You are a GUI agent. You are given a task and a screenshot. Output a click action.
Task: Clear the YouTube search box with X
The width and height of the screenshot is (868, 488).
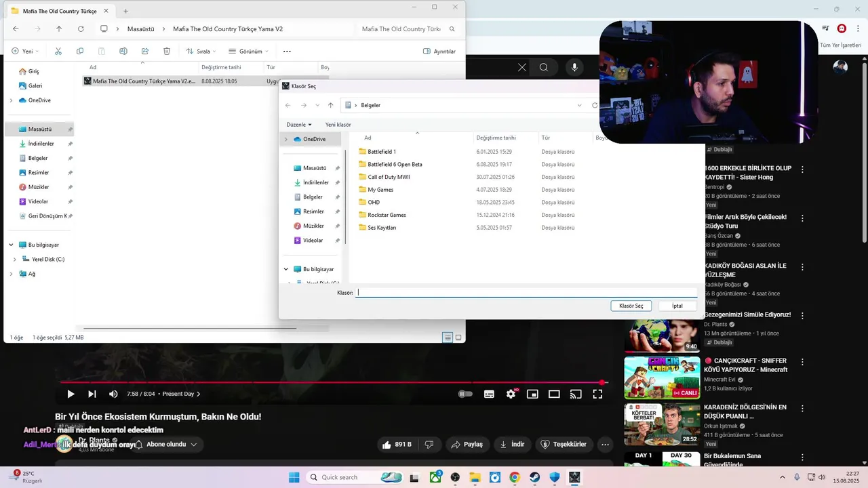tap(522, 67)
